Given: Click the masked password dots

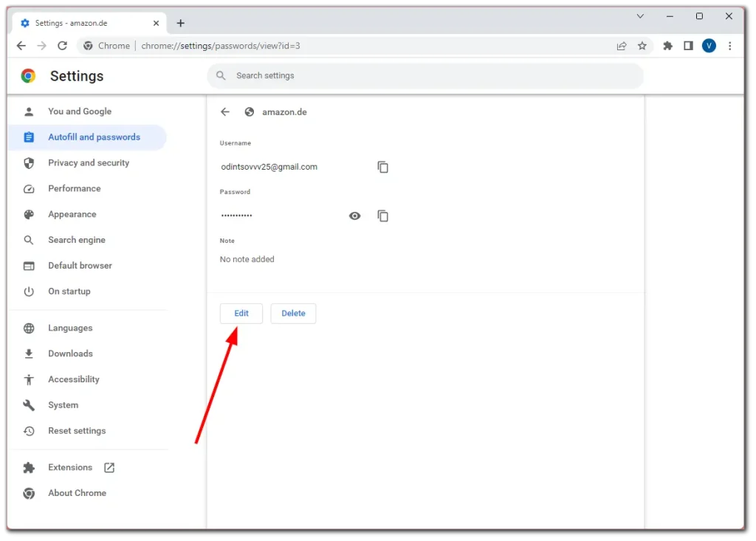Looking at the screenshot, I should pyautogui.click(x=237, y=216).
